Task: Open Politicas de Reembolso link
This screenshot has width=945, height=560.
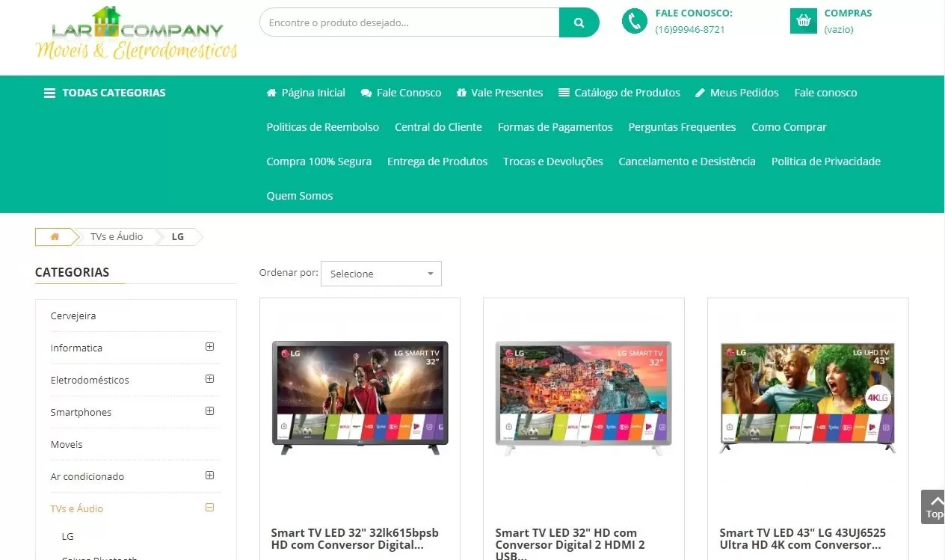Action: 323,127
